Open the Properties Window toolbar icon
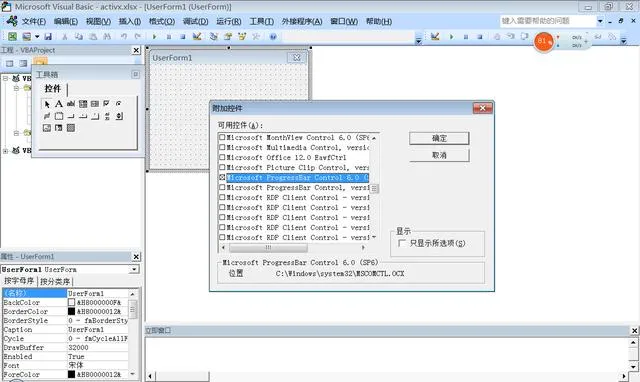640x382 pixels. [x=228, y=36]
